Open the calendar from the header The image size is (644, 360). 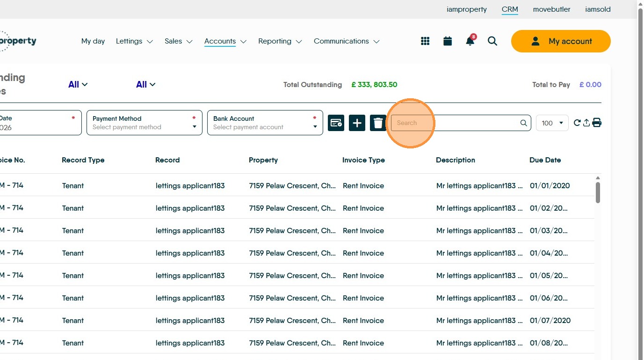448,41
